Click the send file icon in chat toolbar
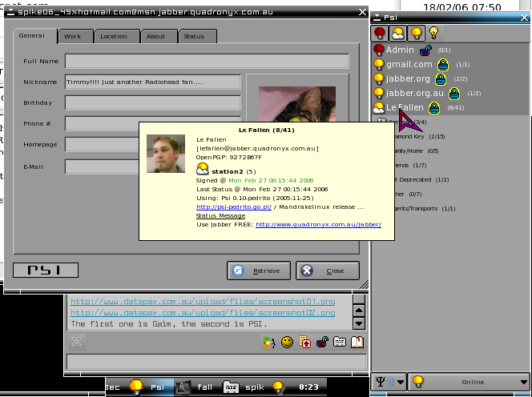Screen dimensions: 532x397 (x=305, y=343)
